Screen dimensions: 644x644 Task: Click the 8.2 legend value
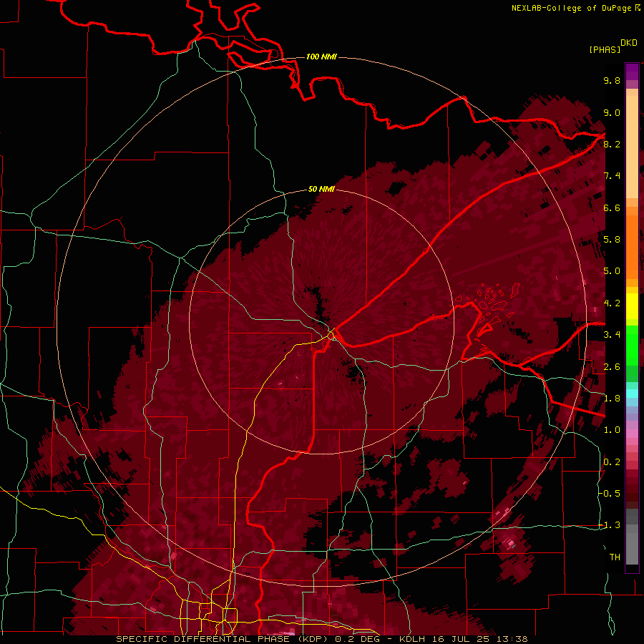[612, 144]
